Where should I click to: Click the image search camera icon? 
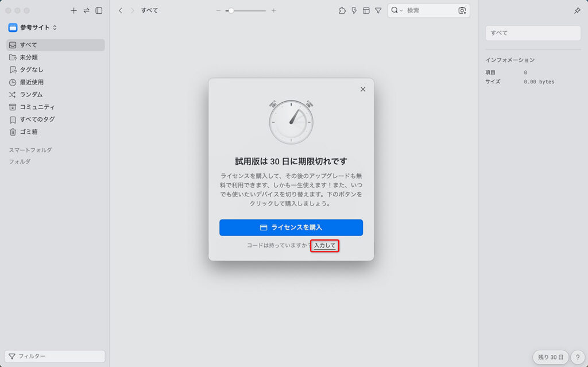[x=462, y=11]
